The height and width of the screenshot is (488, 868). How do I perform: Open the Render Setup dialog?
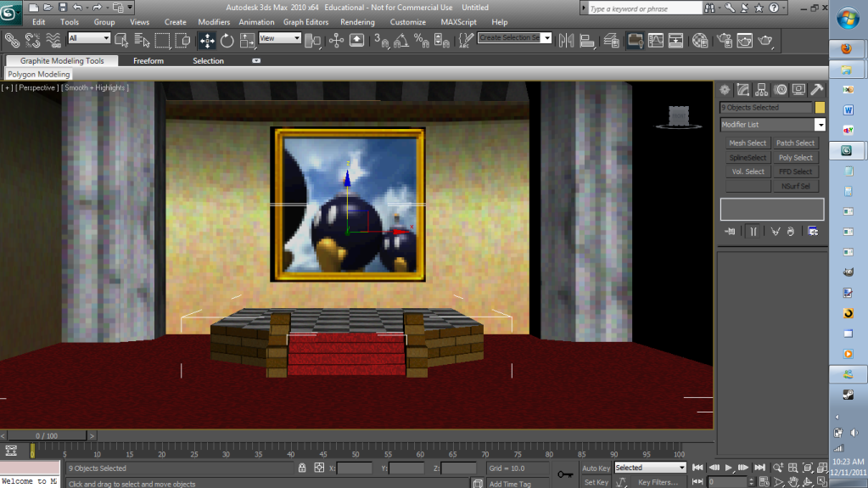point(724,40)
